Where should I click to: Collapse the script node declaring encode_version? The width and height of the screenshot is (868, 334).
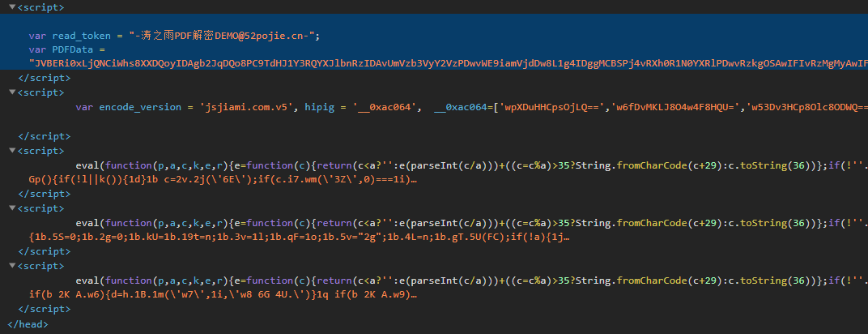click(13, 92)
